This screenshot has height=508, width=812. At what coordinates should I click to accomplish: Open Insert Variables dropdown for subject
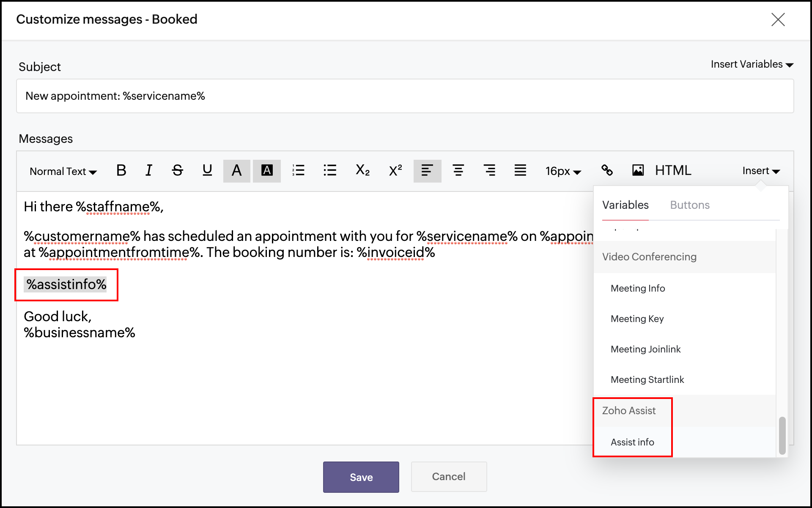pyautogui.click(x=752, y=65)
